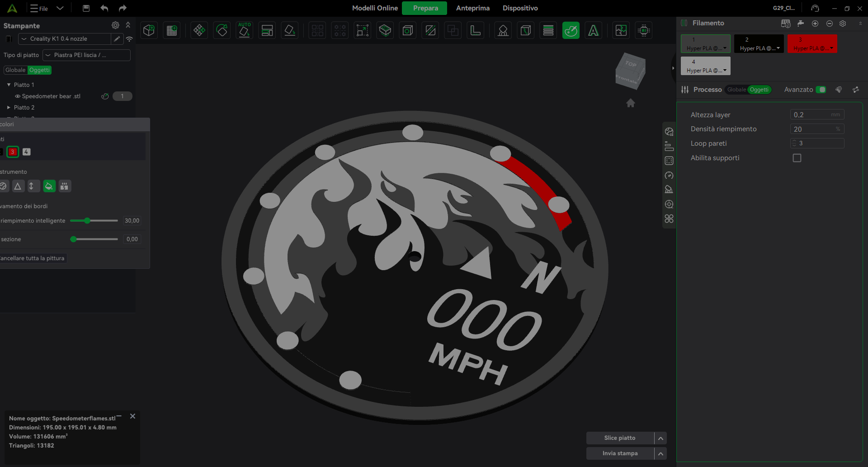Screen dimensions: 868x467
Task: Select the color painting palette tool
Action: pos(571,30)
